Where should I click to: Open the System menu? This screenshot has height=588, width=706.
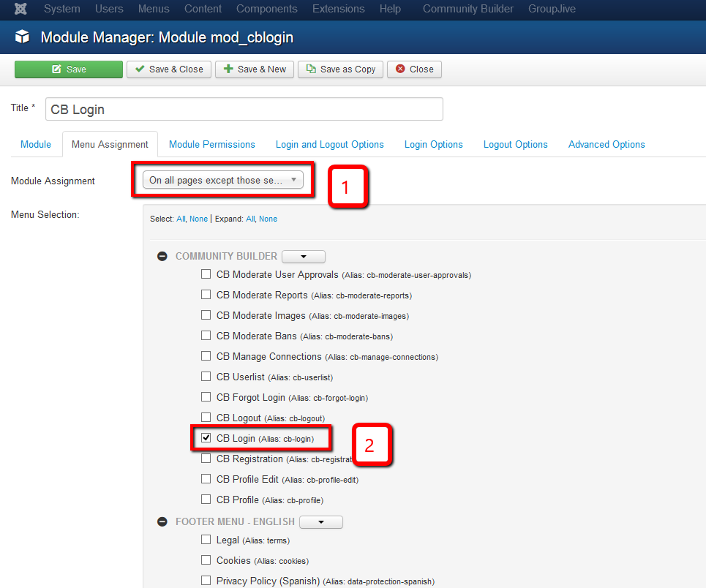pos(62,9)
